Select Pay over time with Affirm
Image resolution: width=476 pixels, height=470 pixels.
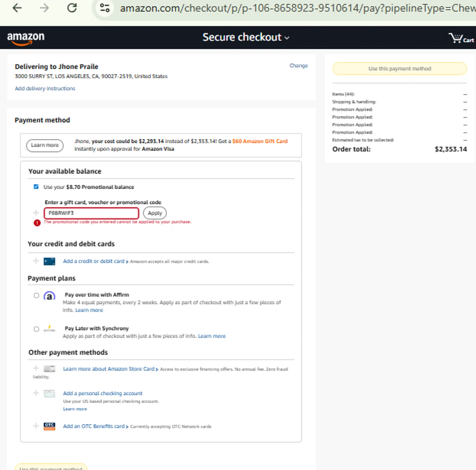pyautogui.click(x=36, y=295)
